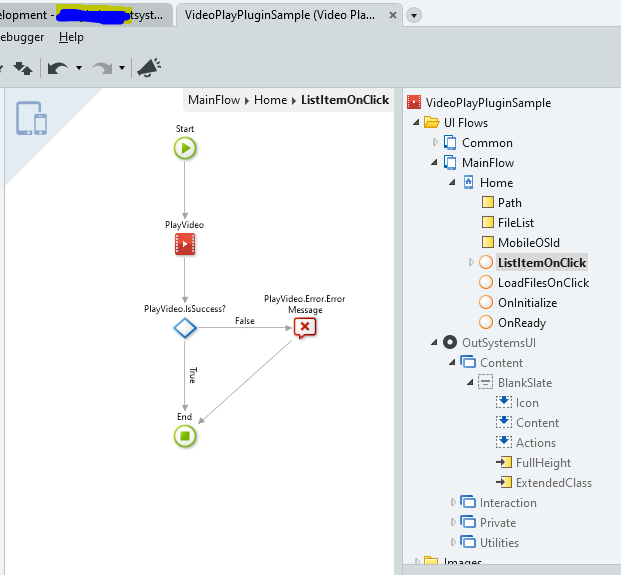Select ListItemOnClick action in tree

tap(542, 263)
